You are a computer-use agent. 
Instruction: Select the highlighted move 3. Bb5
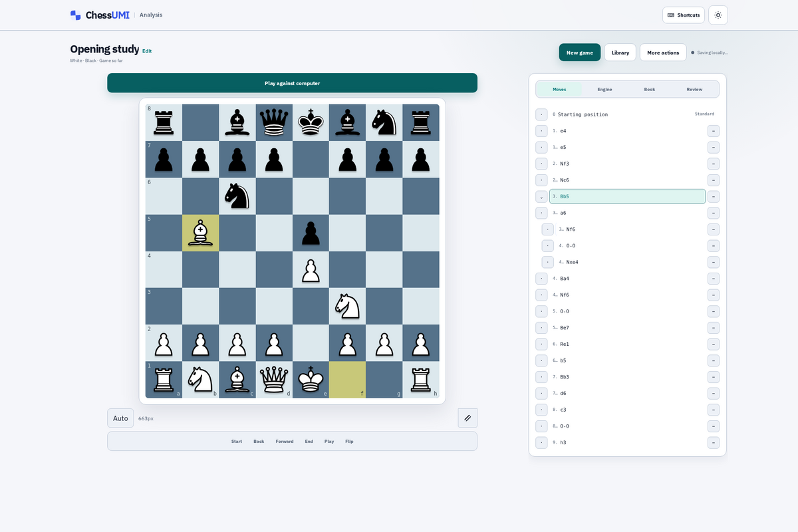click(627, 196)
